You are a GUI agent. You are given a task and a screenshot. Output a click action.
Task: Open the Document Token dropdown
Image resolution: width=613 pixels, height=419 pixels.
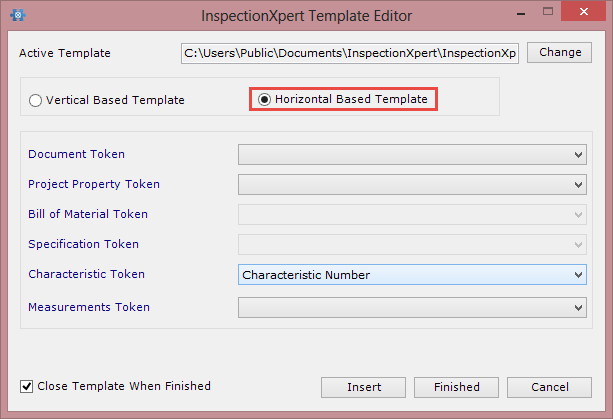click(x=412, y=154)
